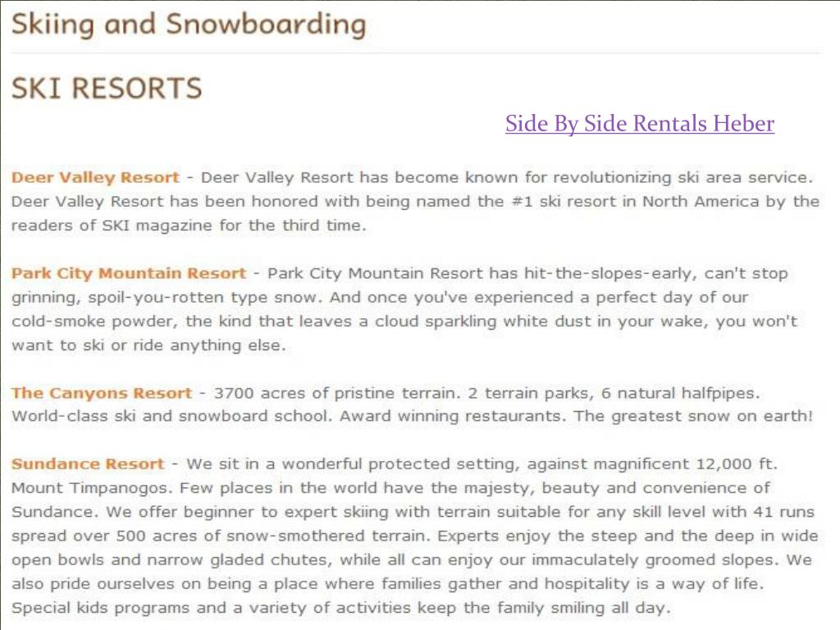Click 'cold-smoke powder' in the Park City description
The width and height of the screenshot is (840, 630).
[95, 322]
